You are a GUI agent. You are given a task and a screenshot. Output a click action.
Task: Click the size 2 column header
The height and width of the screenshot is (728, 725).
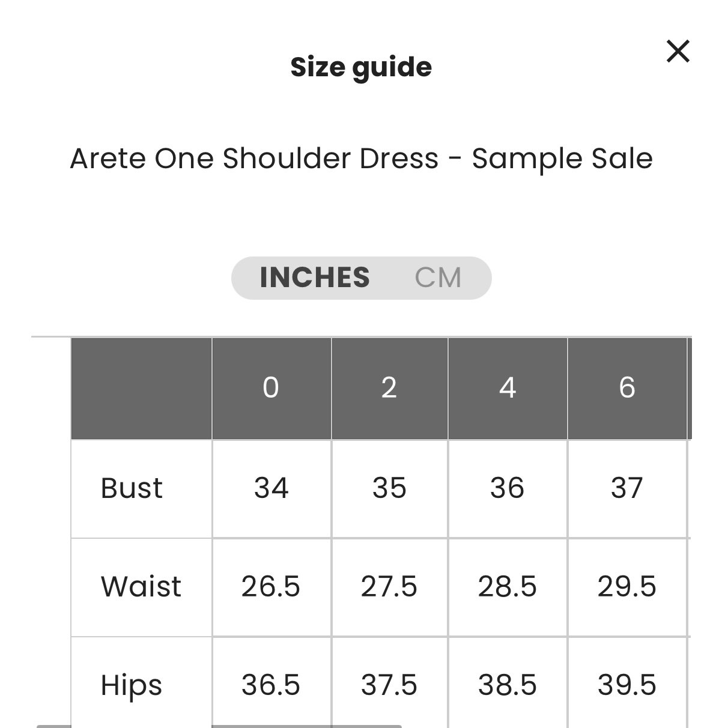[389, 388]
